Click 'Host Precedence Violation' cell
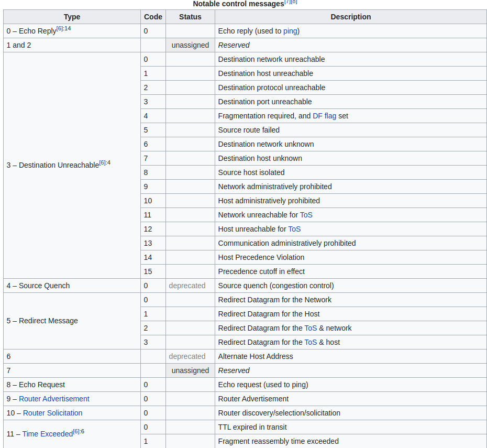Screen dimensions: 487x448 pos(351,257)
